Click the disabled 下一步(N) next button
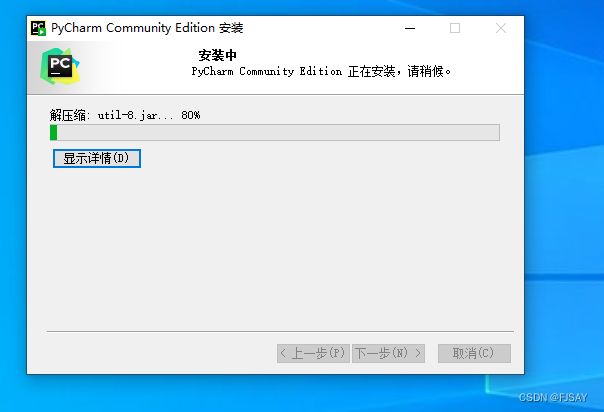Viewport: 604px width, 412px height. (x=388, y=353)
